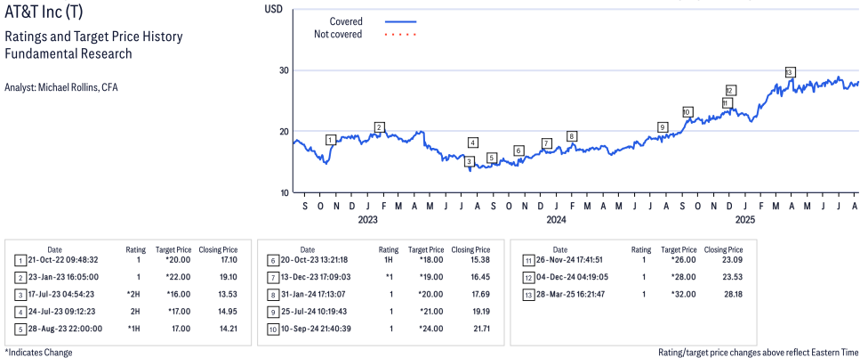
Task: Click the 2023 year label on axis
Action: point(367,220)
